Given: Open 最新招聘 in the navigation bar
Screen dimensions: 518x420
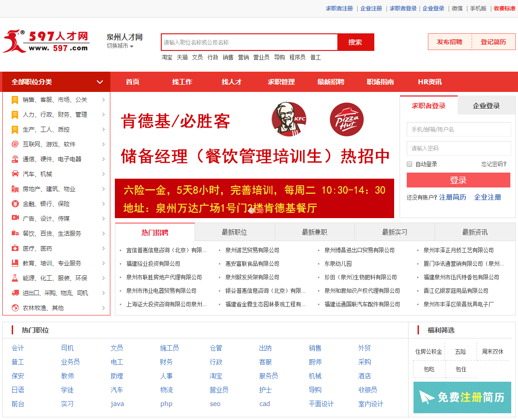Looking at the screenshot, I should [x=331, y=82].
